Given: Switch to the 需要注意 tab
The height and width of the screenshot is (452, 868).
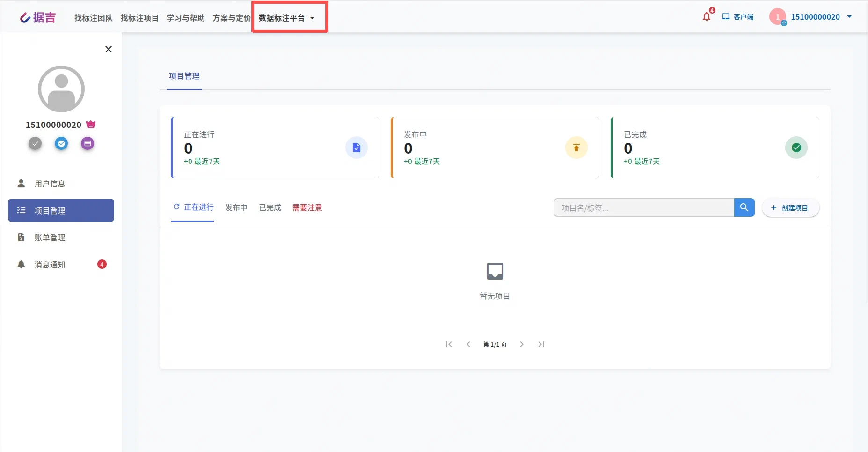Looking at the screenshot, I should pyautogui.click(x=307, y=207).
